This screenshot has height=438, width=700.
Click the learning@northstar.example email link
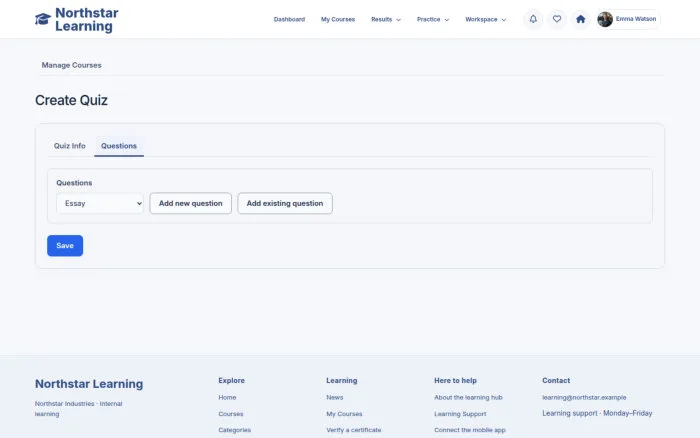coord(584,397)
